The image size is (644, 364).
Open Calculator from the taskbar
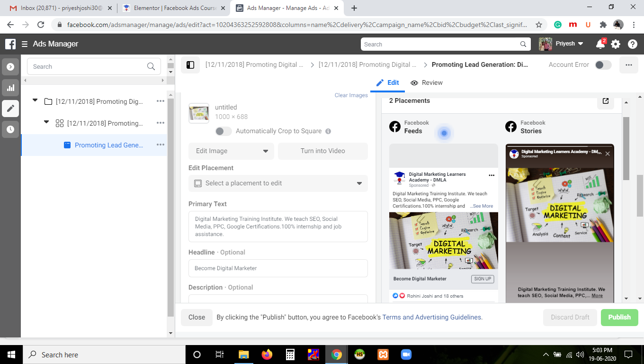pos(290,355)
